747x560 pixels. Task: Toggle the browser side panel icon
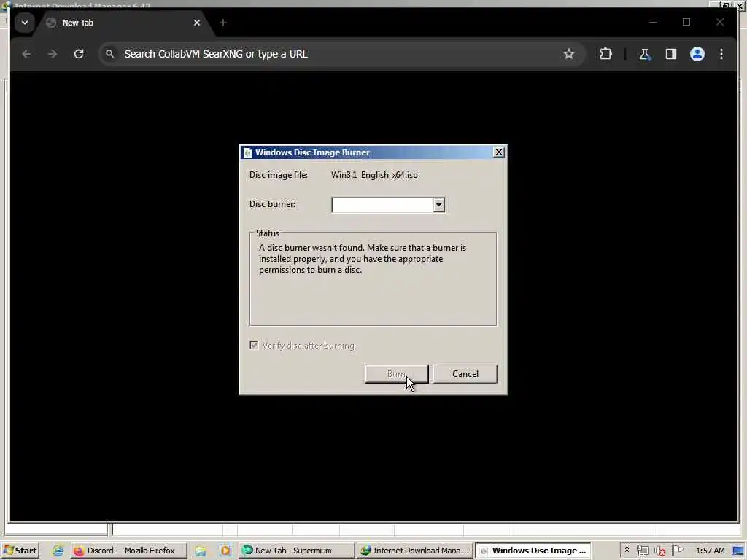pyautogui.click(x=671, y=54)
